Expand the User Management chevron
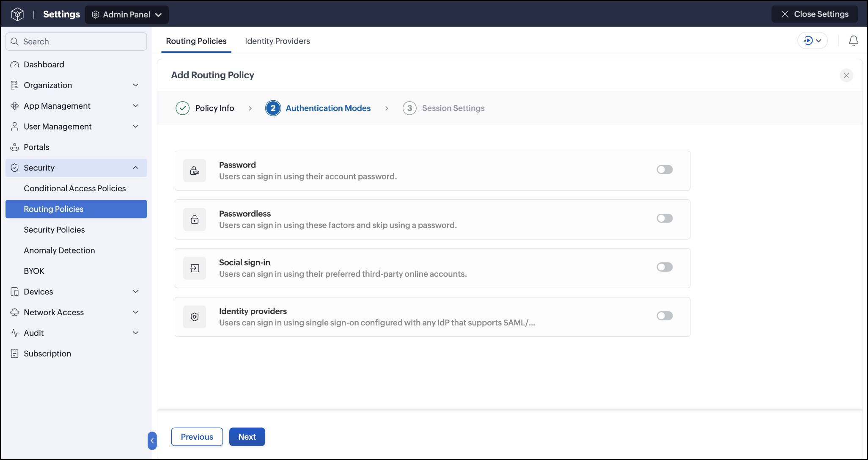 tap(135, 127)
